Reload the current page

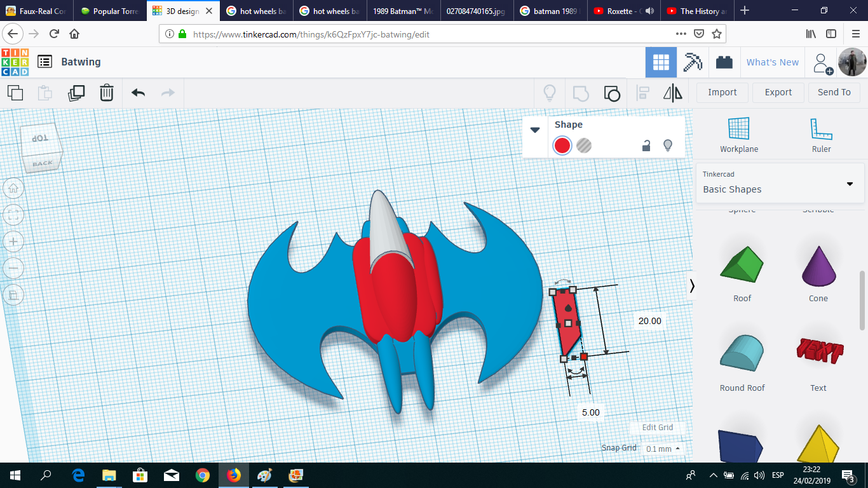pos(55,34)
